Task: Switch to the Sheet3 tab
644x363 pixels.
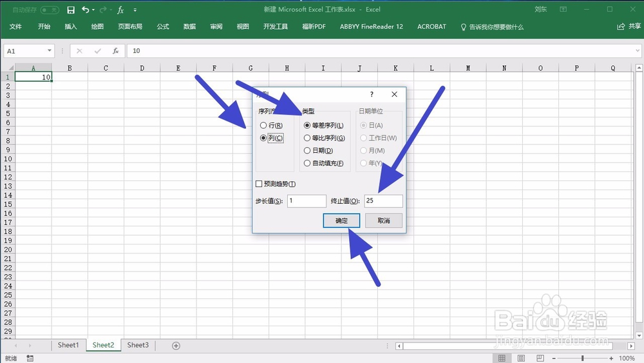Action: point(138,346)
